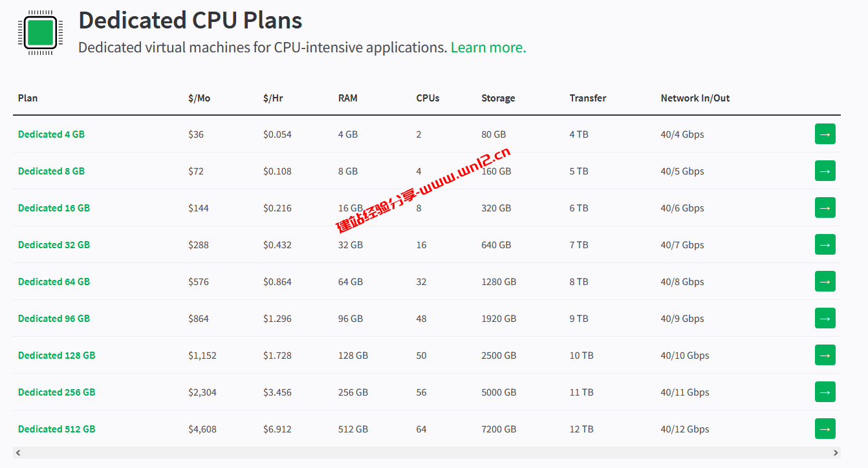Click arrow button for Dedicated 512 GB

(825, 429)
